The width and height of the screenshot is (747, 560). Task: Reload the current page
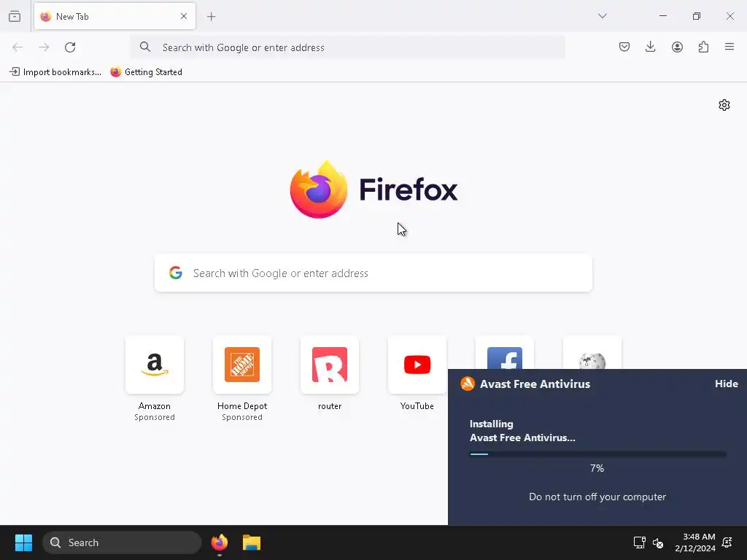click(70, 47)
